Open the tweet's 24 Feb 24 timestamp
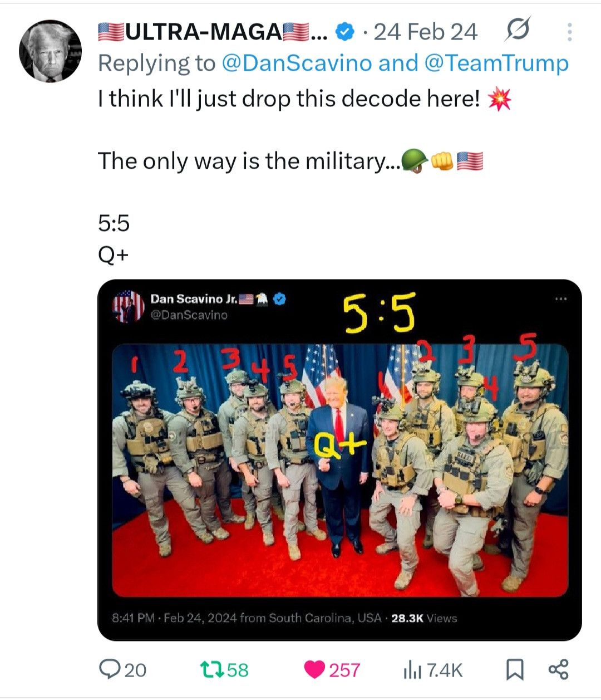 pos(426,32)
